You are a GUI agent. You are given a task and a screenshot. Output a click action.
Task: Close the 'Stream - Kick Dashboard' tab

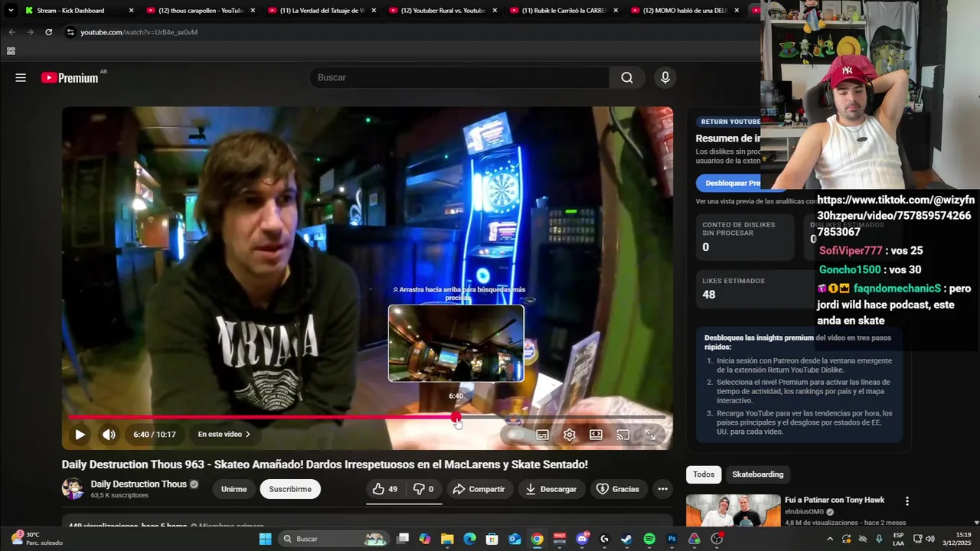click(x=131, y=11)
